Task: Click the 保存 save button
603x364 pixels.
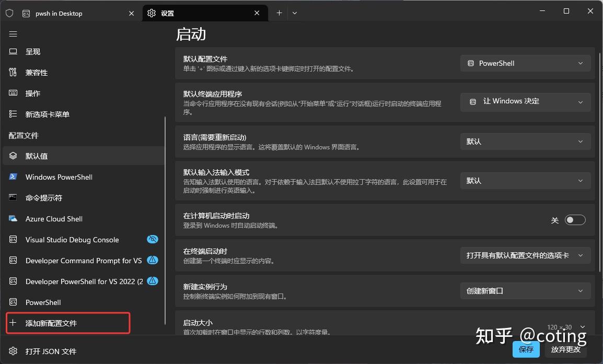Action: point(526,349)
